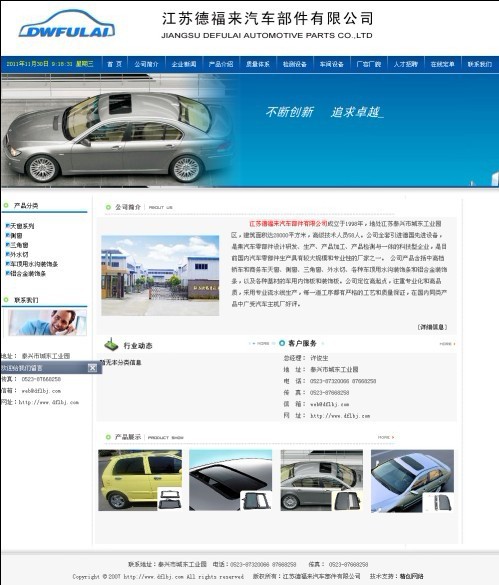The width and height of the screenshot is (499, 585).
Task: Click the blue circle icon beside 客户服务
Action: 282,343
